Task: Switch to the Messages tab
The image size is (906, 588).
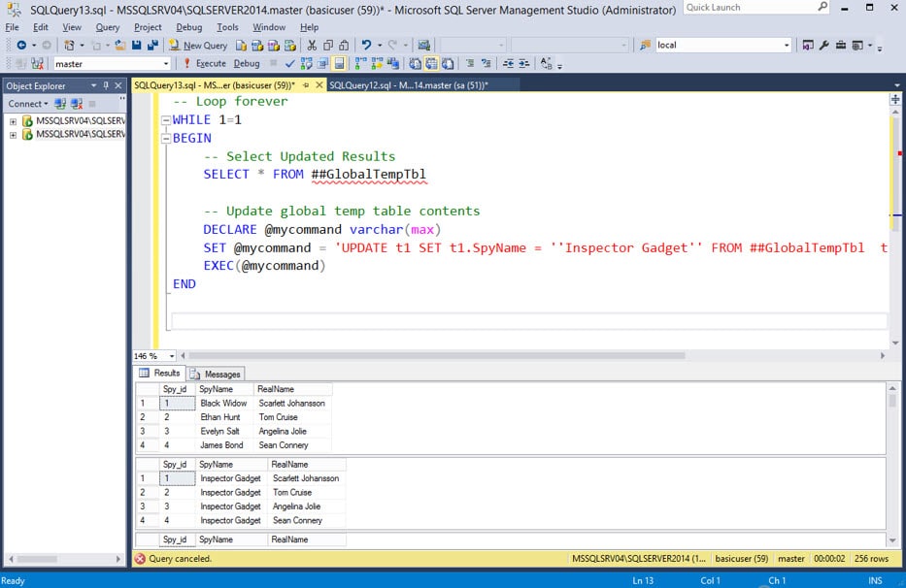Action: [216, 374]
